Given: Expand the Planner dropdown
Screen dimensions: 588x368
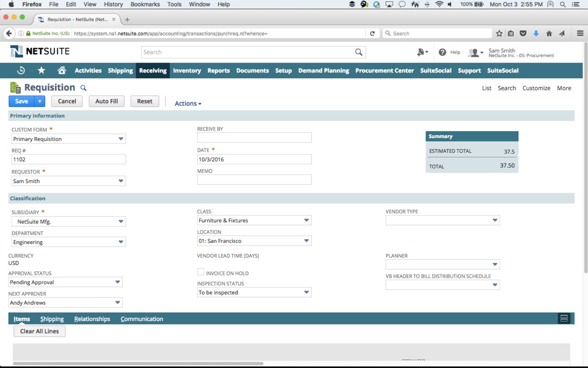Looking at the screenshot, I should (x=495, y=265).
